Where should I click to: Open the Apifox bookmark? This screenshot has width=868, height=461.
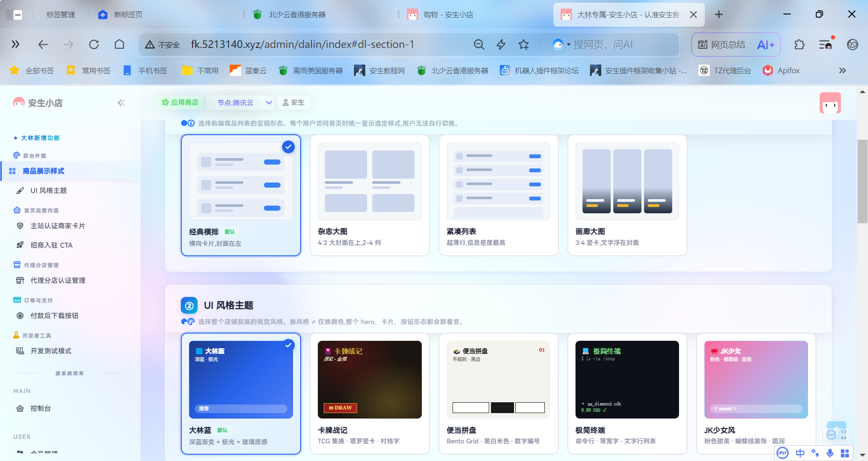pos(781,71)
